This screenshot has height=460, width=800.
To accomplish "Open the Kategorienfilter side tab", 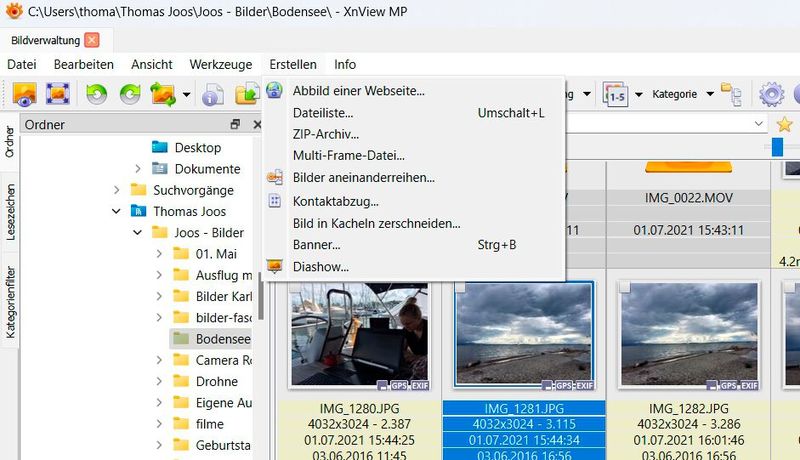I will point(10,302).
